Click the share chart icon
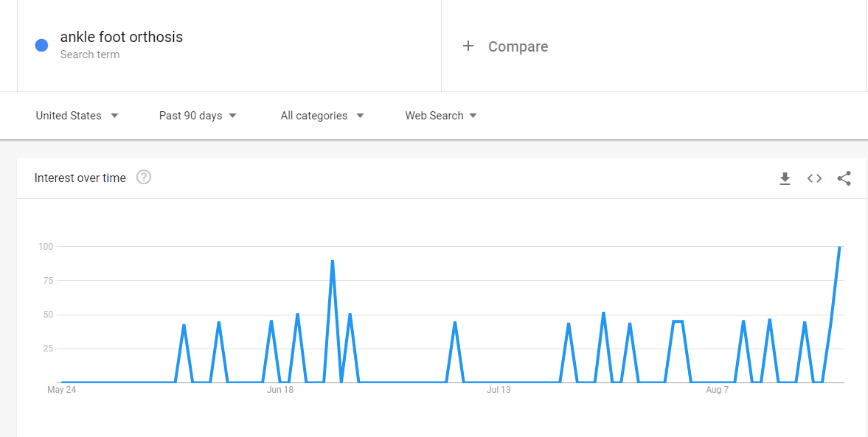 [844, 178]
